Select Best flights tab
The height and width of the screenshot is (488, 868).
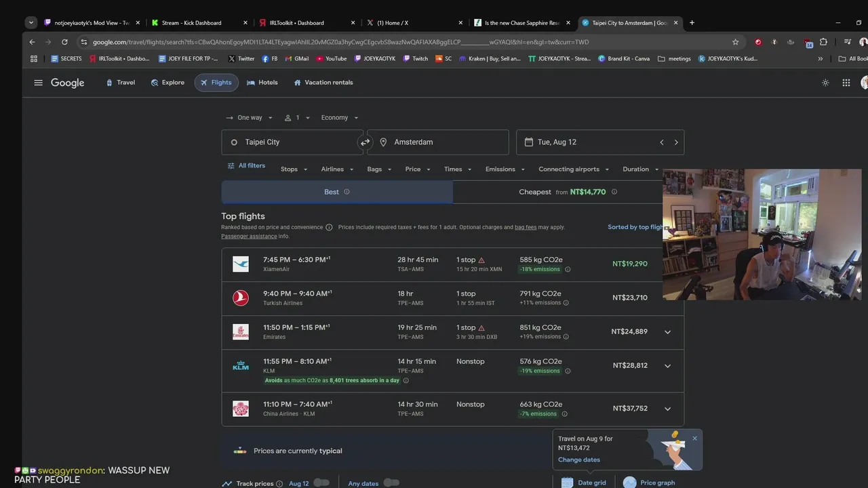click(x=337, y=192)
